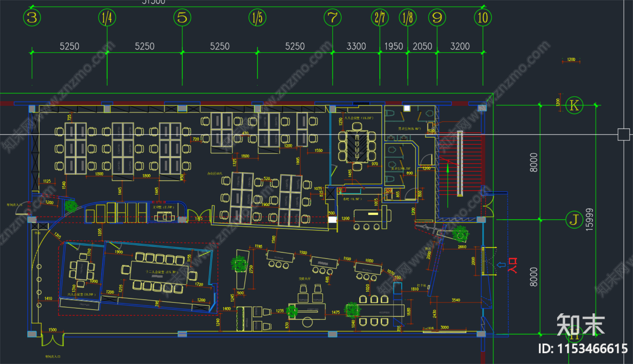Select the axis bubble labeled 1/5
The image size is (633, 364).
(257, 18)
